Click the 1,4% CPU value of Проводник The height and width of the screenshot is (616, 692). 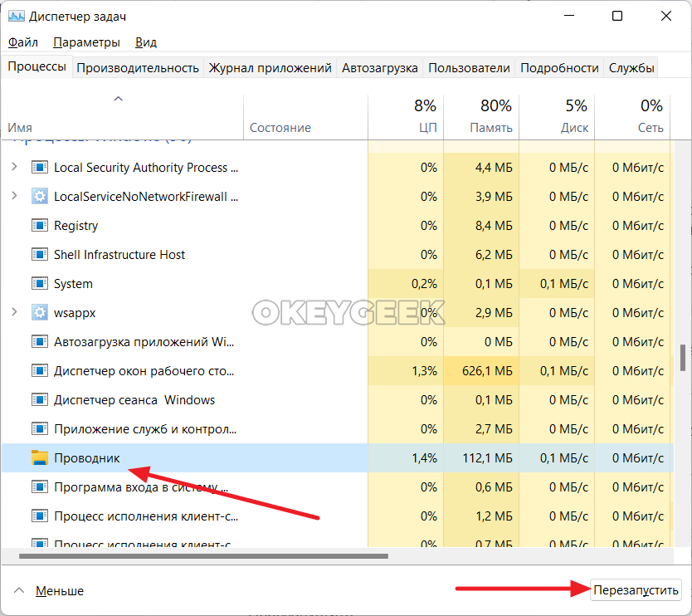[x=425, y=458]
